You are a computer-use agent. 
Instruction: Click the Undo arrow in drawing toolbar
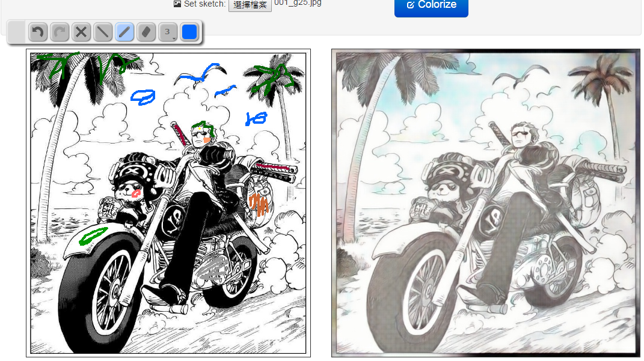(x=38, y=32)
